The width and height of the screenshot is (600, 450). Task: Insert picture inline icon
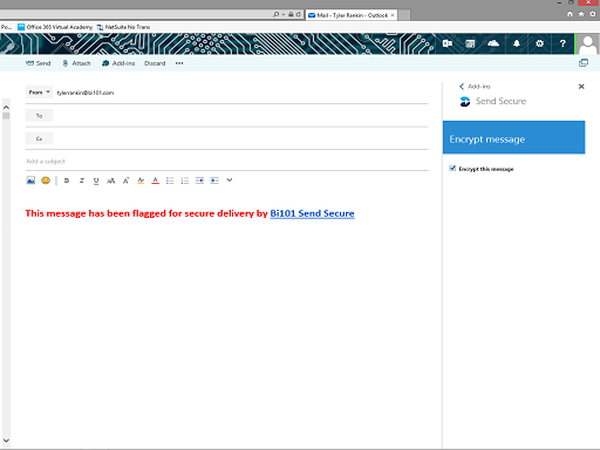click(31, 180)
